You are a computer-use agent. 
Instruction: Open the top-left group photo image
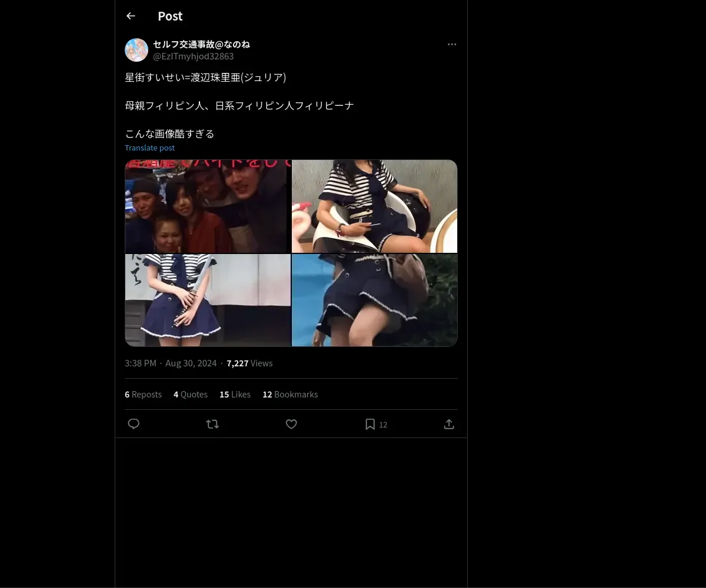[x=208, y=206]
